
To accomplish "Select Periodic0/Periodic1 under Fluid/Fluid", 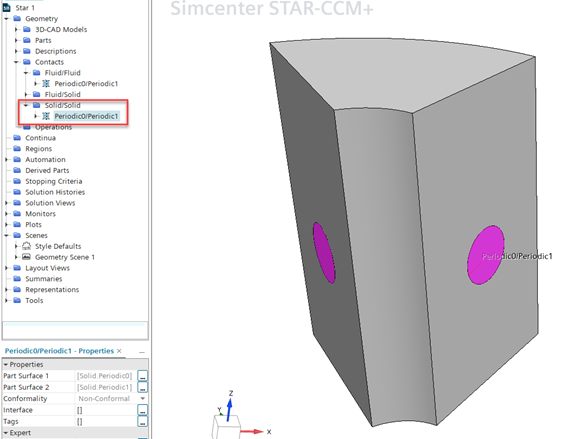I will click(86, 84).
